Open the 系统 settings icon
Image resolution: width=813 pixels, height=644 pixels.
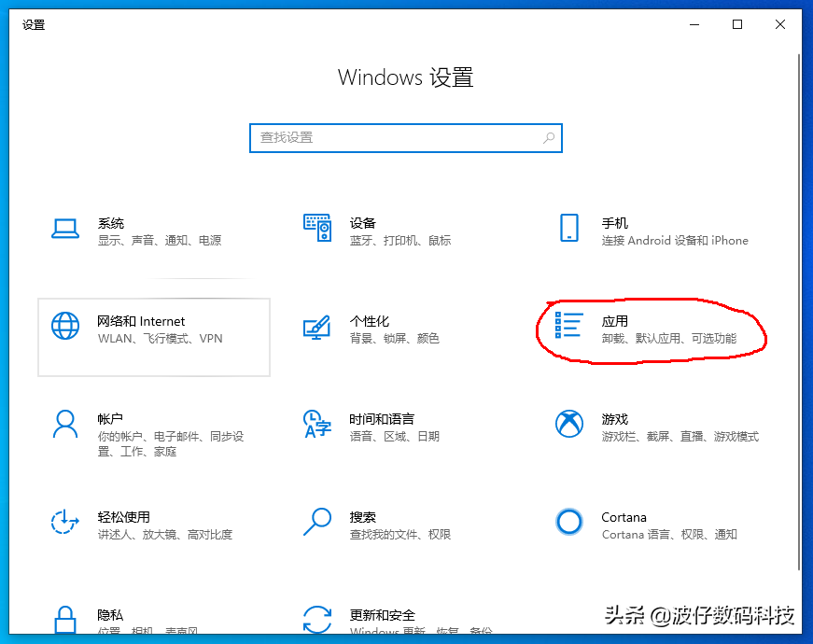[x=64, y=228]
